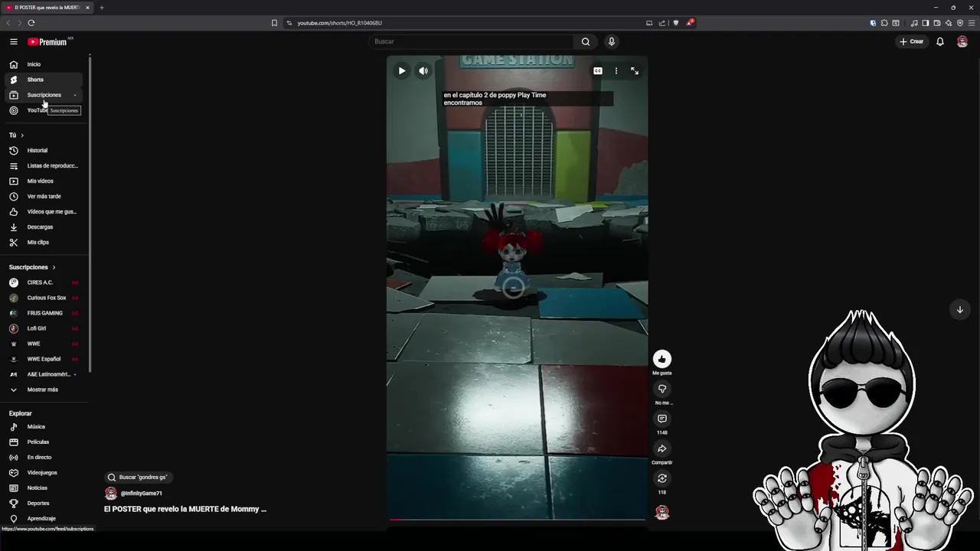Open the comments with 1148 count

[x=662, y=419]
